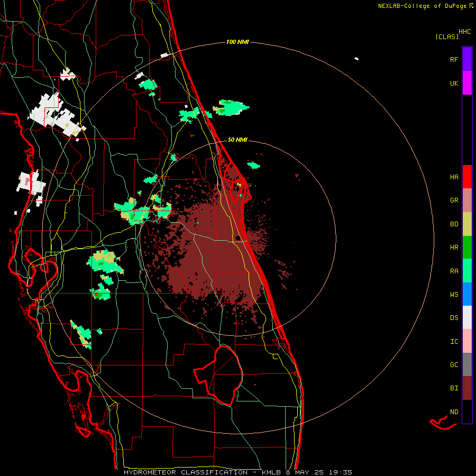The width and height of the screenshot is (476, 476).
Task: Click the WS blue legend swatch
Action: 467,294
